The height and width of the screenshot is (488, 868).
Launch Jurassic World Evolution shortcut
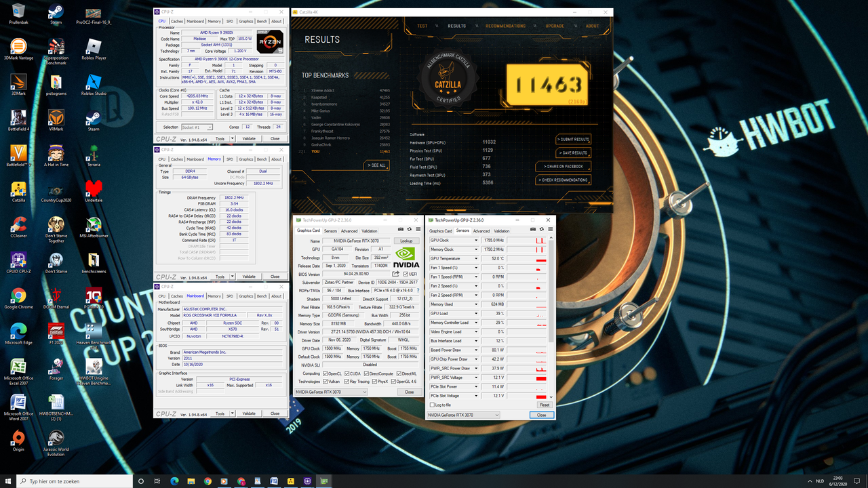[56, 443]
